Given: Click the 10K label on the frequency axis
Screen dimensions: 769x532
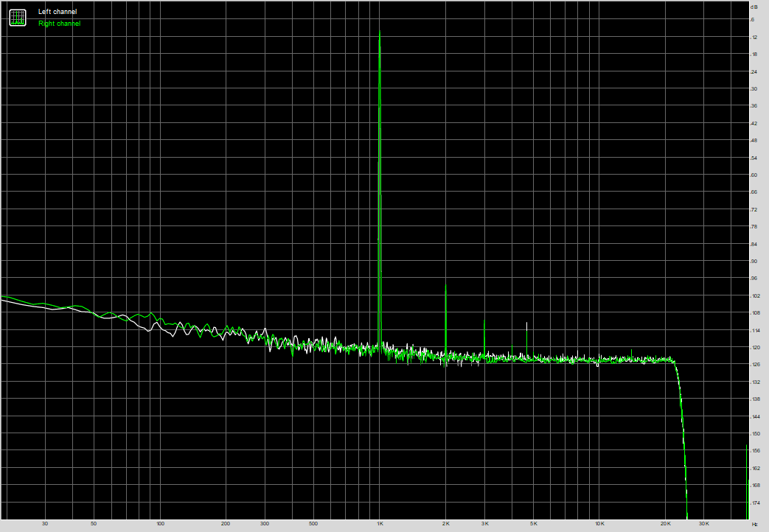Looking at the screenshot, I should coord(599,524).
